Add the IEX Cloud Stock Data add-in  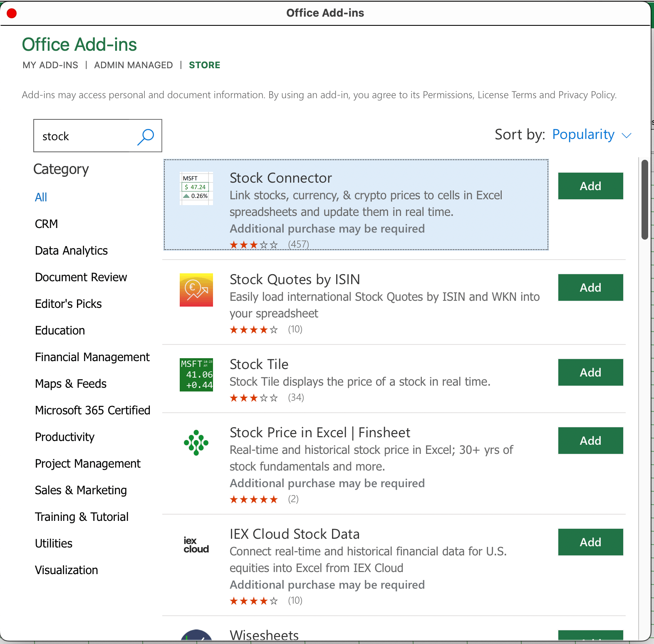coord(591,542)
